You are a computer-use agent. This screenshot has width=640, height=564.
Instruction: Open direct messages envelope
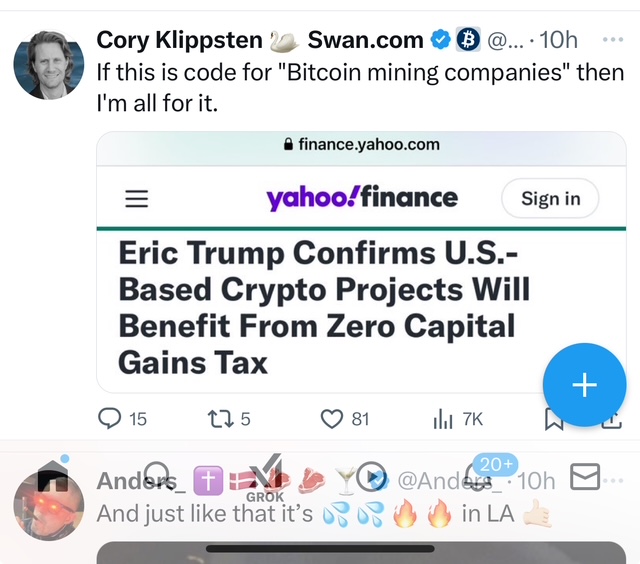pyautogui.click(x=584, y=476)
